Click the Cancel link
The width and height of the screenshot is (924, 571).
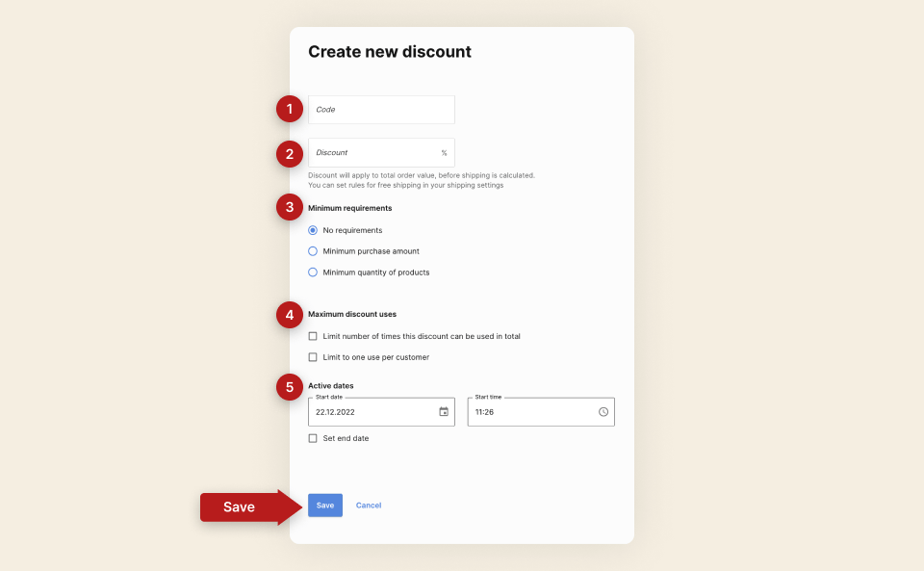[369, 505]
